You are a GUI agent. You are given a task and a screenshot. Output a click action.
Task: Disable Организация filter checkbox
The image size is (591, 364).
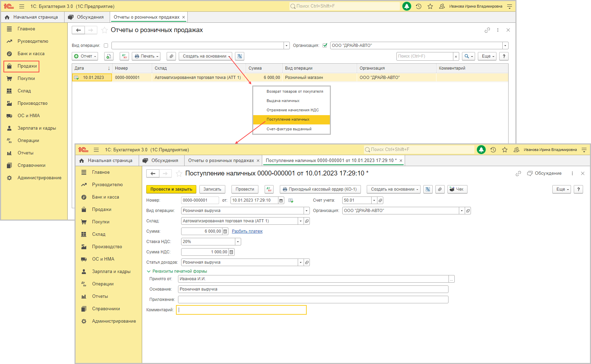pyautogui.click(x=325, y=45)
